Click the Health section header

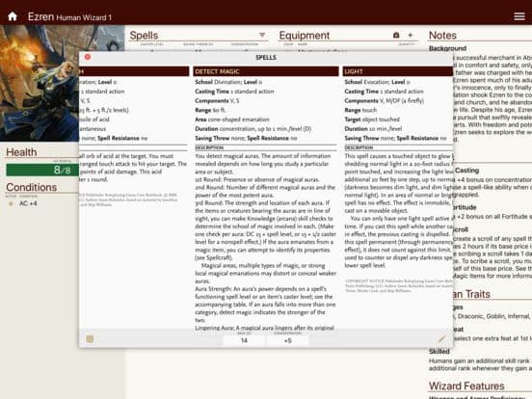(21, 152)
